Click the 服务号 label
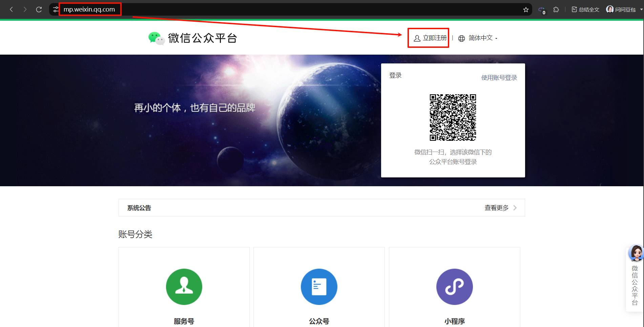644x327 pixels. point(184,321)
